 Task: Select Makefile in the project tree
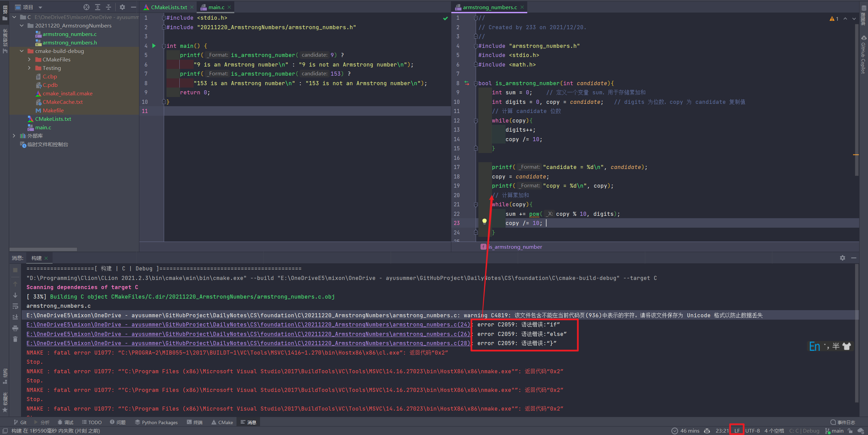click(x=53, y=111)
